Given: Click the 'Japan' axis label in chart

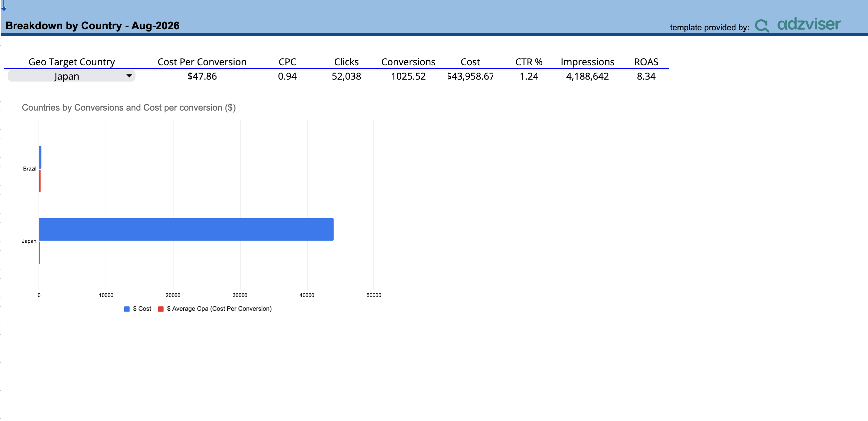Looking at the screenshot, I should coord(29,241).
